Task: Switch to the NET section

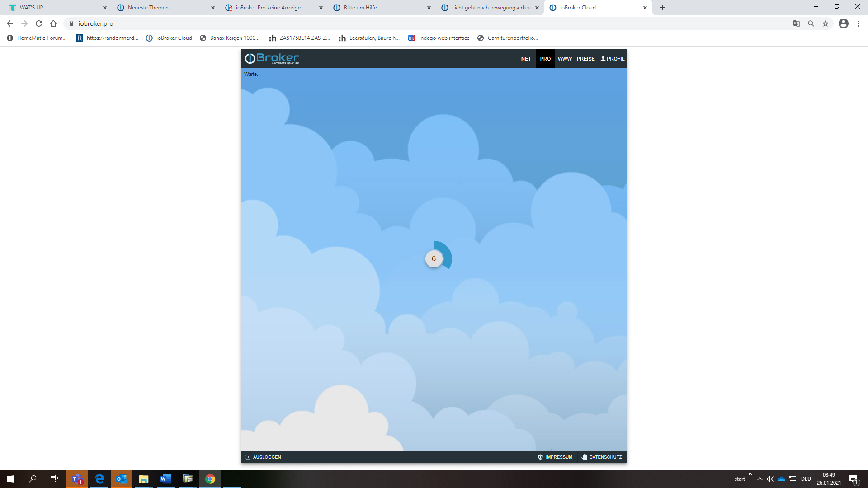Action: [526, 59]
